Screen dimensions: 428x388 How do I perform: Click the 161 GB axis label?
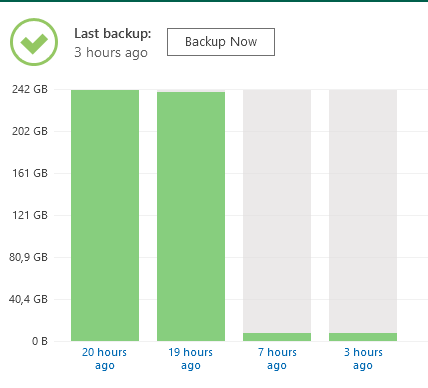click(x=30, y=173)
